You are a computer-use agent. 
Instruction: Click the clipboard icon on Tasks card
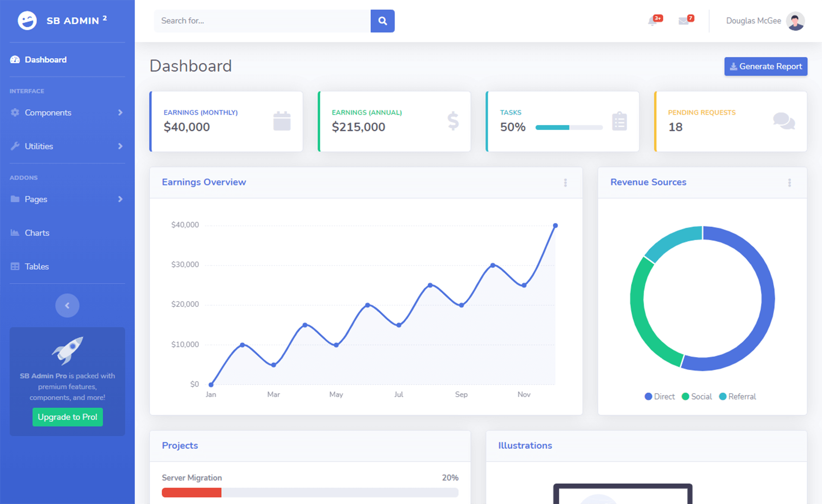coord(619,121)
